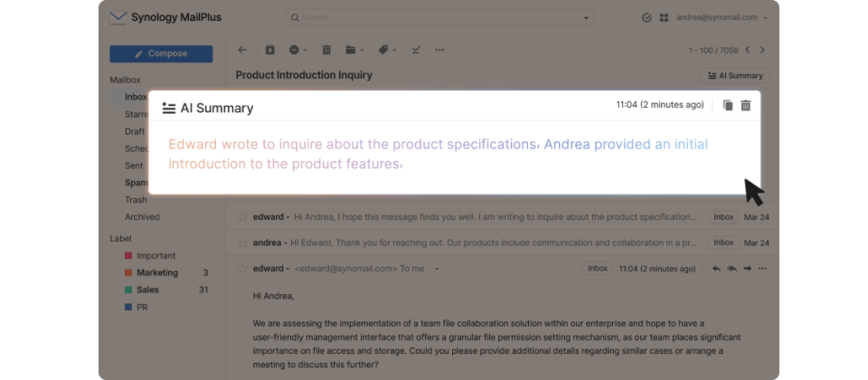The image size is (868, 380).
Task: Delete the email via toolbar trash icon
Action: pos(326,50)
